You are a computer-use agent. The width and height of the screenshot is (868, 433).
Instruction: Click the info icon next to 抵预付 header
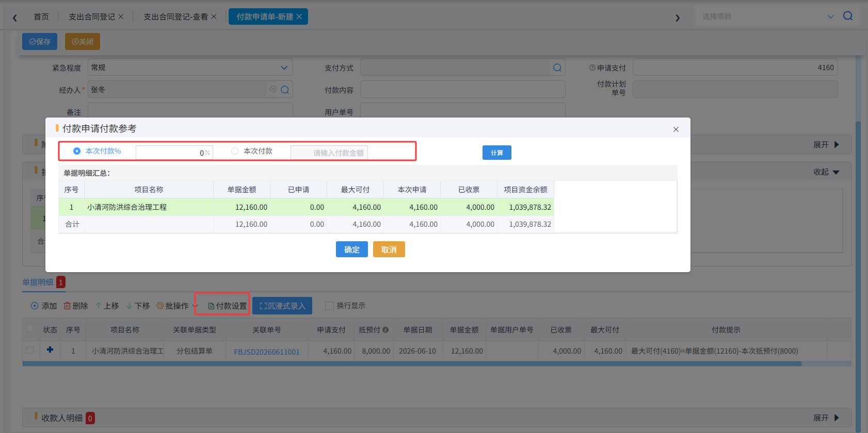[x=385, y=330]
